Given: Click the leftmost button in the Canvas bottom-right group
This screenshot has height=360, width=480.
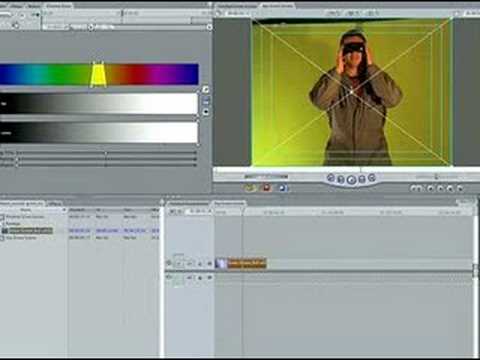Looking at the screenshot, I should click(416, 189).
